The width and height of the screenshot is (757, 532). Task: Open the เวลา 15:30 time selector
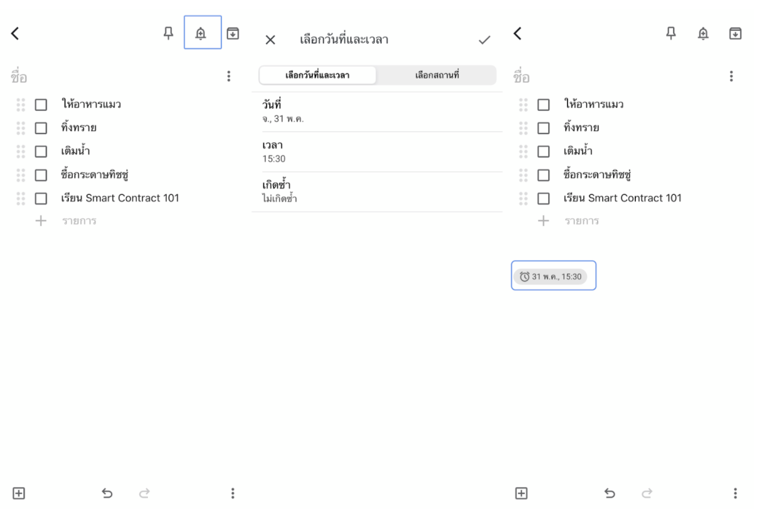(x=377, y=152)
